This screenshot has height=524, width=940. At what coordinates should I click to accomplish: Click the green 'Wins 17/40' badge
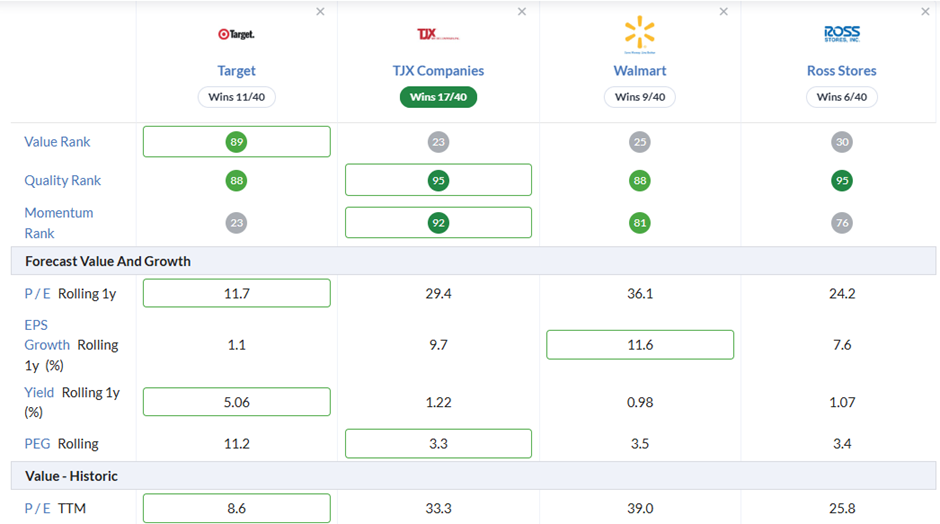438,97
